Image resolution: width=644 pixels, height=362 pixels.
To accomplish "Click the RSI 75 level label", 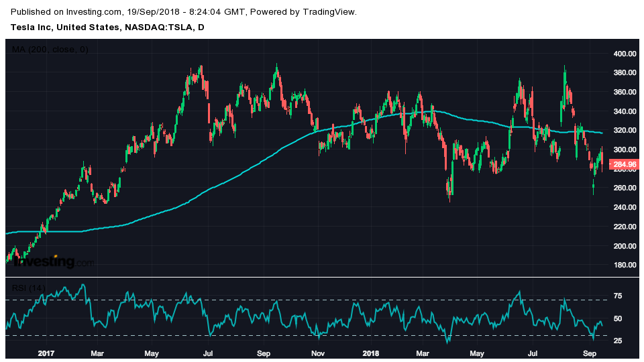I will [x=617, y=296].
